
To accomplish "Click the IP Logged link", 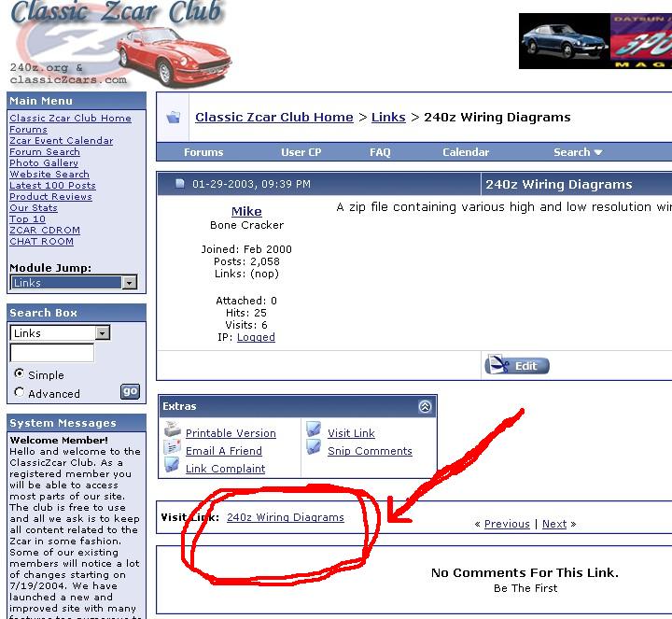I will click(x=256, y=337).
